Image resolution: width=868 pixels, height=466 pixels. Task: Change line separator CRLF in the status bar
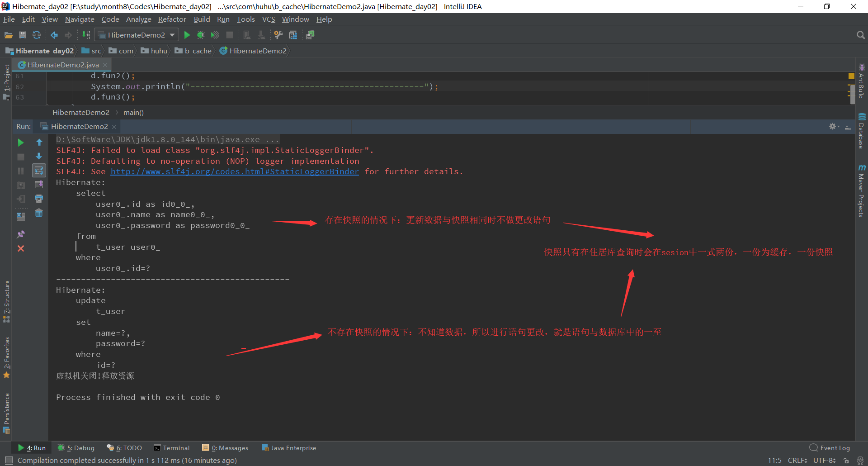tap(797, 460)
